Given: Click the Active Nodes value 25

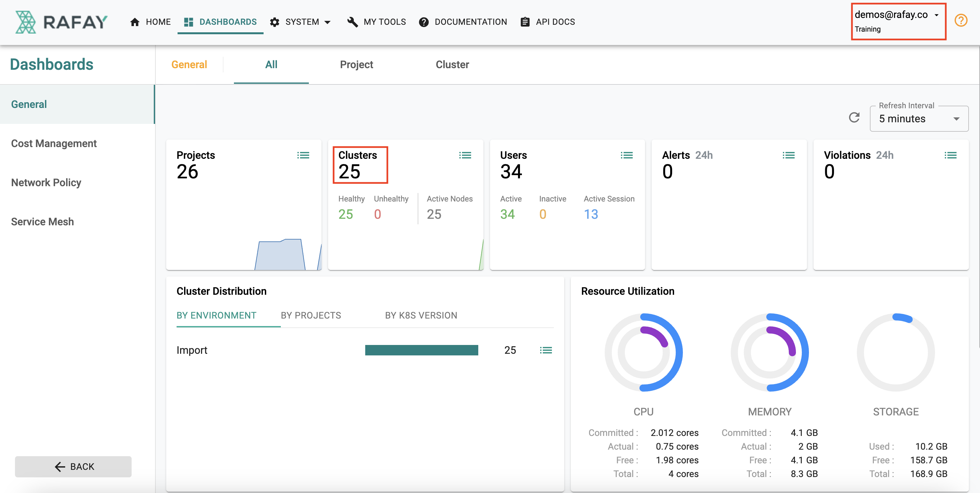Looking at the screenshot, I should pyautogui.click(x=434, y=214).
